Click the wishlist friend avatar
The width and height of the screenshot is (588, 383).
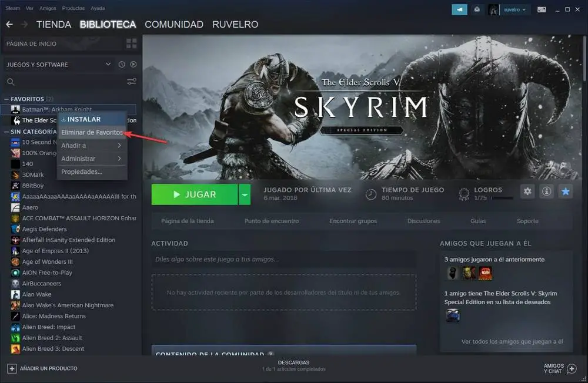pos(453,315)
